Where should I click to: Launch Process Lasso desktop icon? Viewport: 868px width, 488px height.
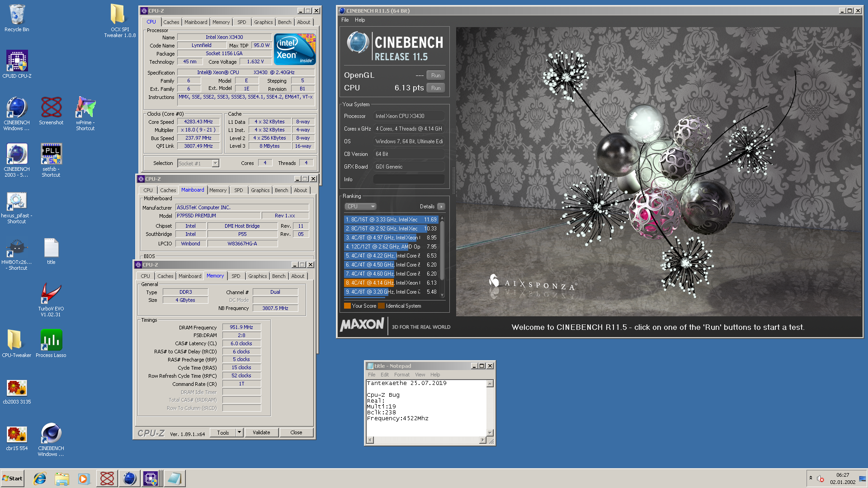51,343
